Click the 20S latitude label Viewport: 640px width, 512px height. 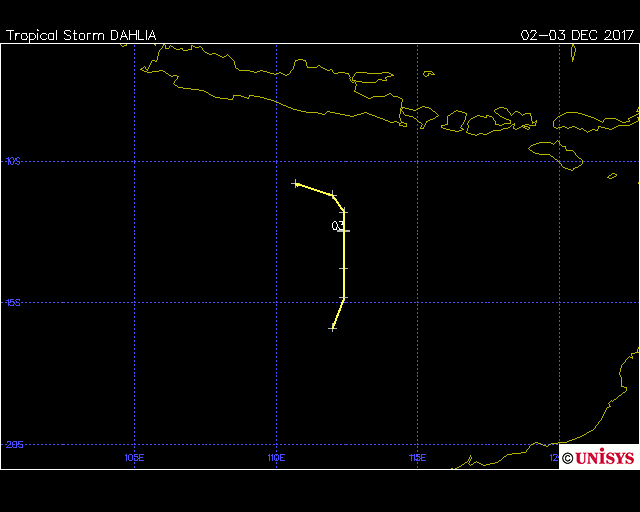13,444
